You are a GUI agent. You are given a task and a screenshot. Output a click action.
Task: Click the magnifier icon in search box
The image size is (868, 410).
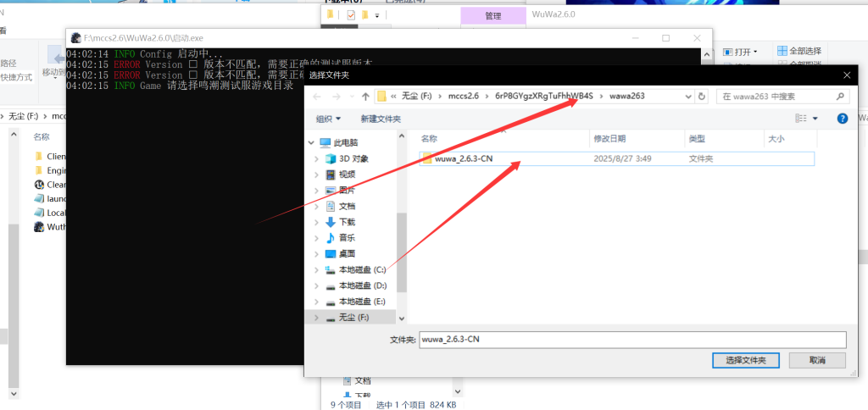point(840,97)
